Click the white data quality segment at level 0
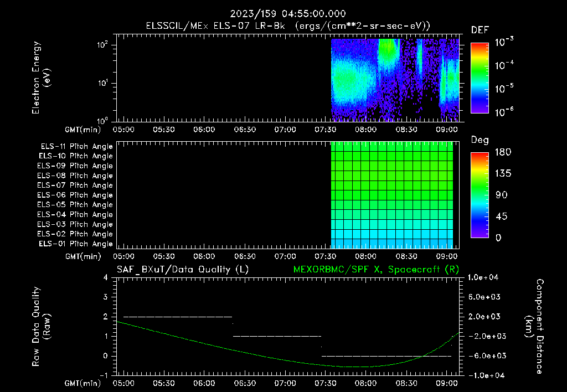Viewport: 567px width, 392px height. [386, 356]
